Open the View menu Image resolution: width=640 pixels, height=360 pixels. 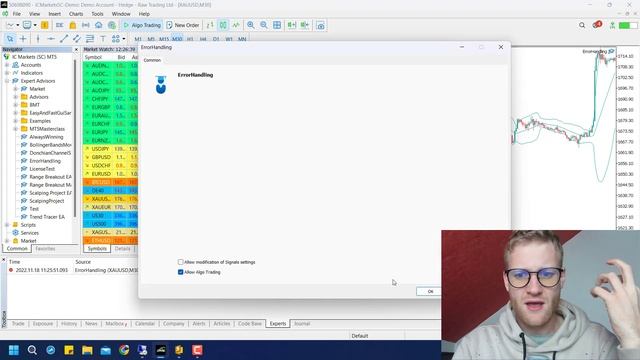[x=34, y=14]
